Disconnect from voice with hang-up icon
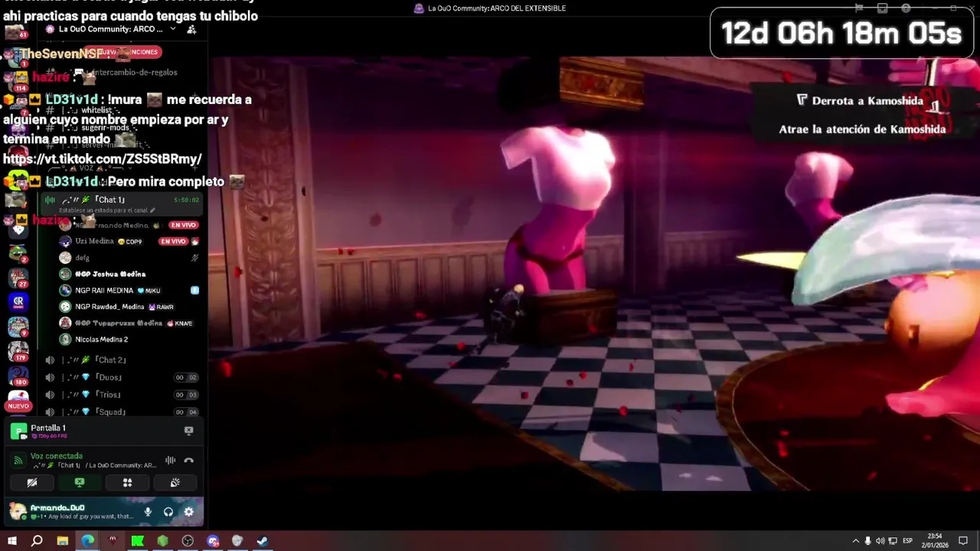Screen dimensions: 980x551 pyautogui.click(x=188, y=461)
